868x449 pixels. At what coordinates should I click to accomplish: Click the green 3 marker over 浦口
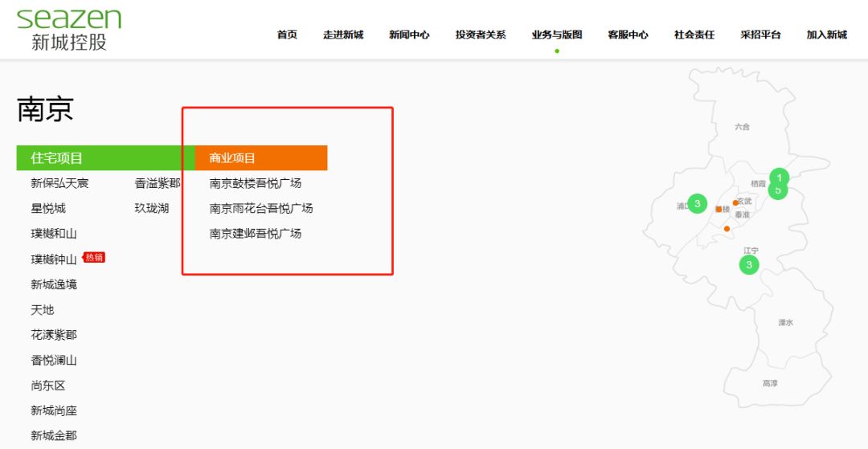point(697,203)
